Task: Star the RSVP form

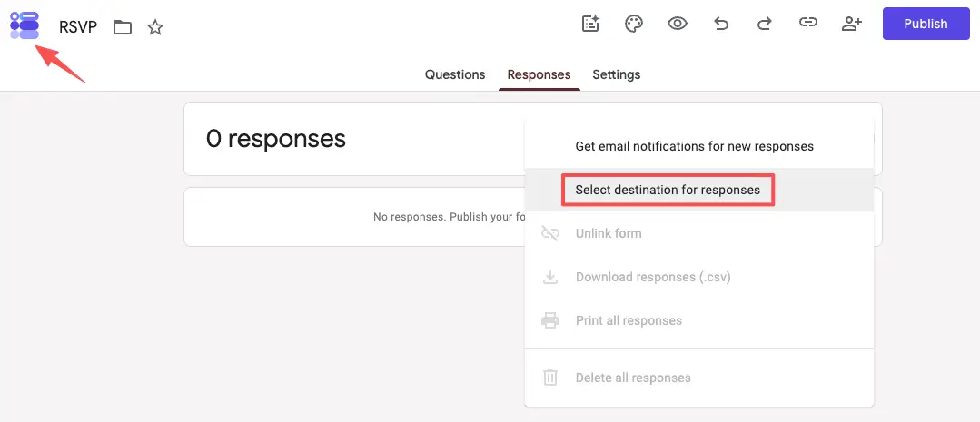Action: (x=155, y=27)
